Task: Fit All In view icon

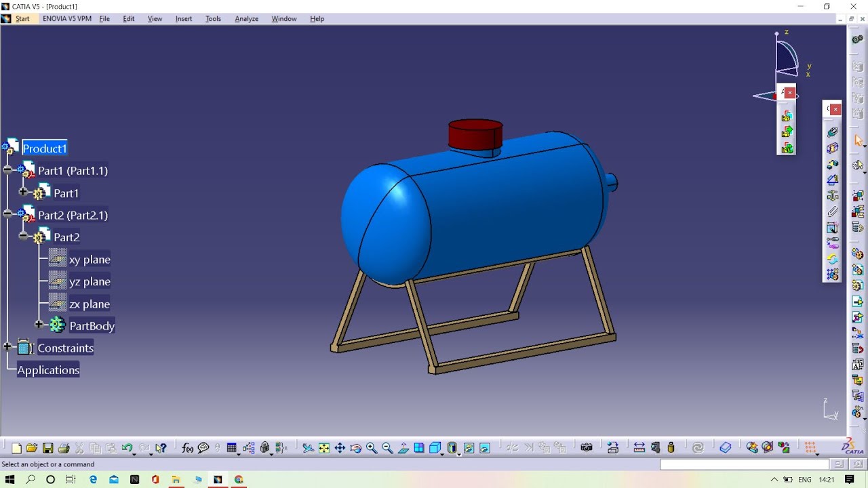Action: pyautogui.click(x=324, y=448)
